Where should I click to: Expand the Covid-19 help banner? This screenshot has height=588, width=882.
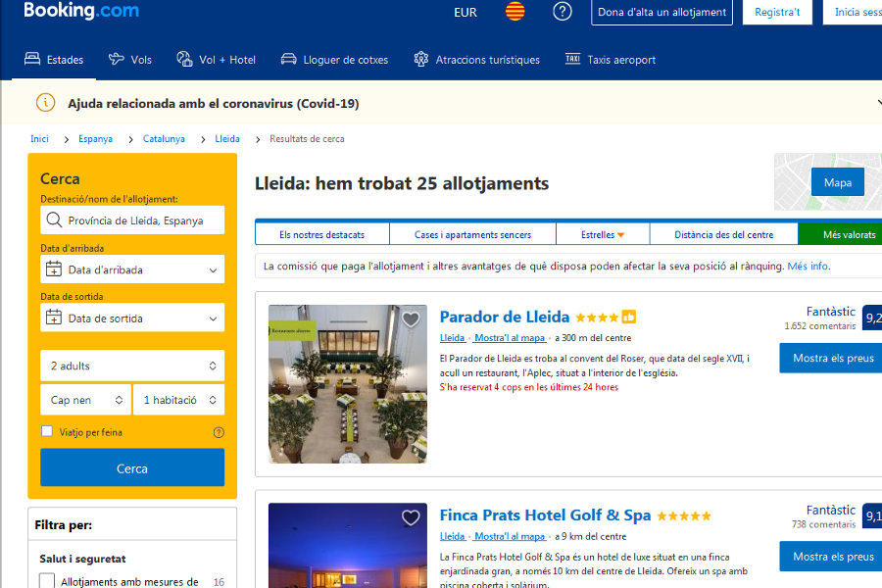tap(879, 102)
